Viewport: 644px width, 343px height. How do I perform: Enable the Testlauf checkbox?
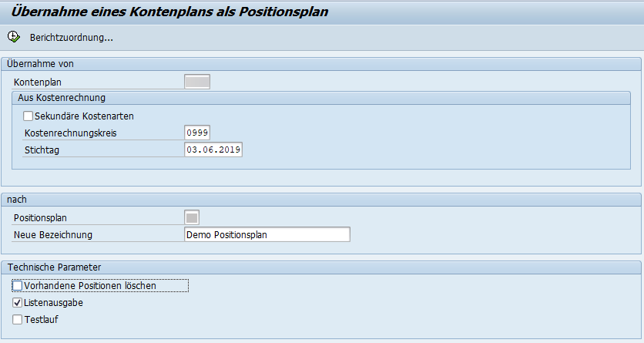17,320
